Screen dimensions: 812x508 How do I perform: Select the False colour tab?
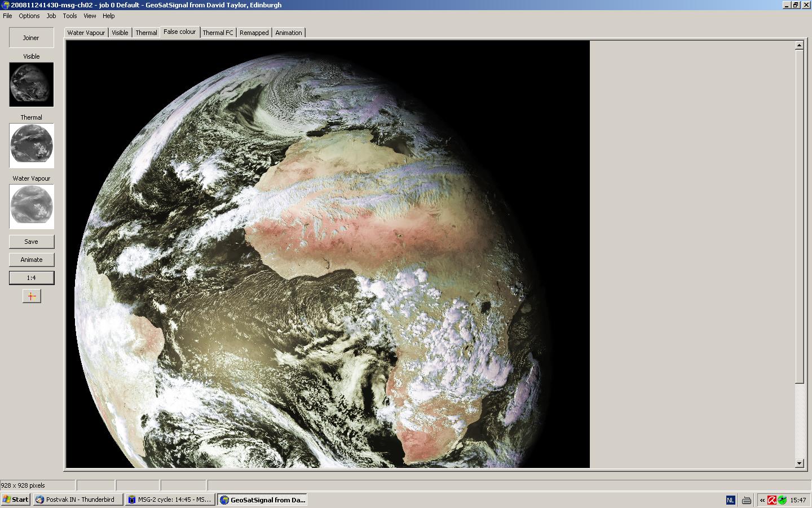[x=180, y=32]
